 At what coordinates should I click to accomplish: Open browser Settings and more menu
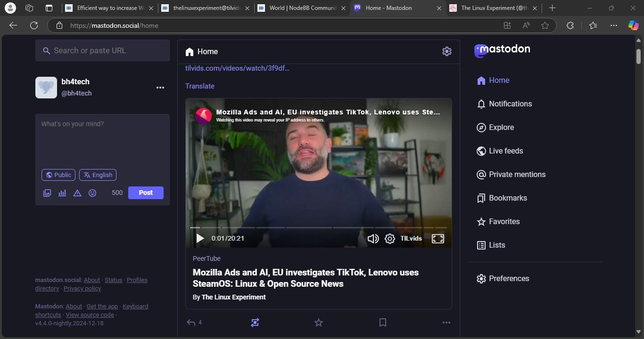click(x=613, y=25)
